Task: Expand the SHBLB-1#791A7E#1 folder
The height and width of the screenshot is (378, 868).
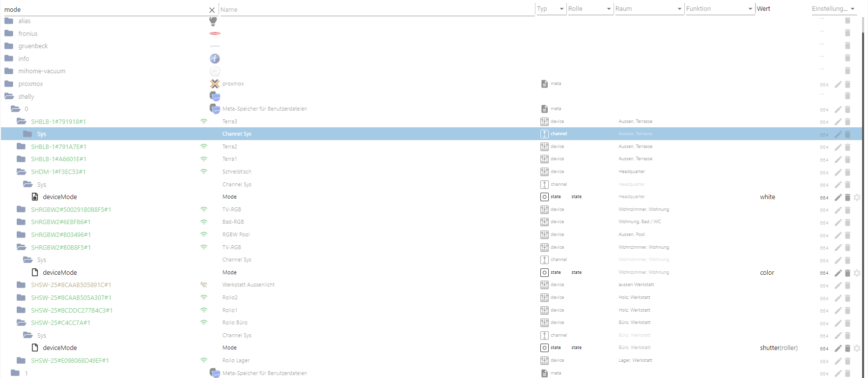Action: [x=21, y=146]
